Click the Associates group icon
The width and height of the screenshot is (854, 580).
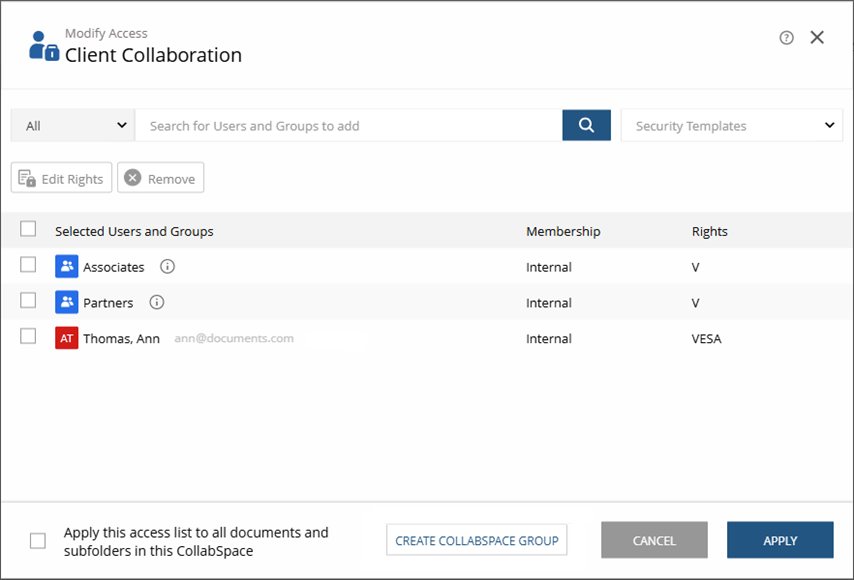(x=66, y=266)
